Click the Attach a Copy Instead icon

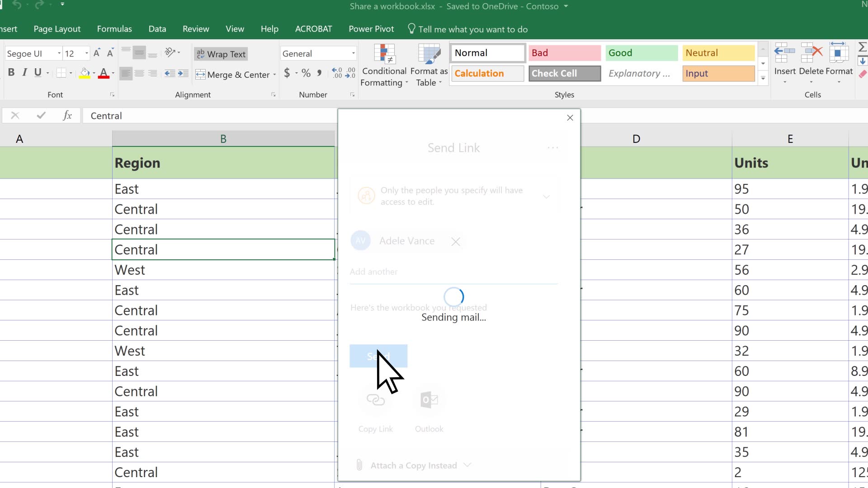(359, 465)
